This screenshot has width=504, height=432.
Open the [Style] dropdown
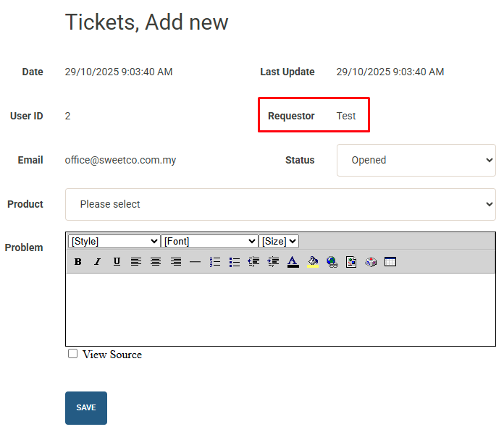pyautogui.click(x=114, y=241)
